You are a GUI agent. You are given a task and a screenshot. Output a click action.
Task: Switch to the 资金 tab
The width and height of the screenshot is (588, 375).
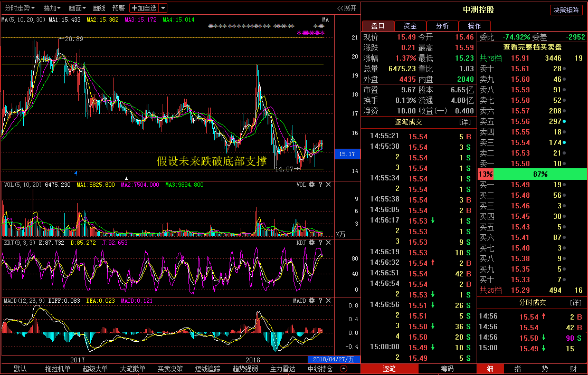410,26
